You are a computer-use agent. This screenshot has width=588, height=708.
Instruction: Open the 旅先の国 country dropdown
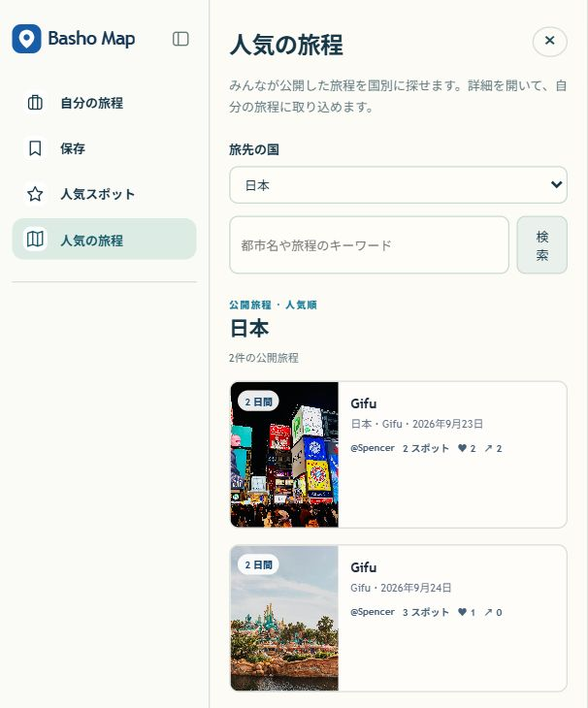[399, 184]
